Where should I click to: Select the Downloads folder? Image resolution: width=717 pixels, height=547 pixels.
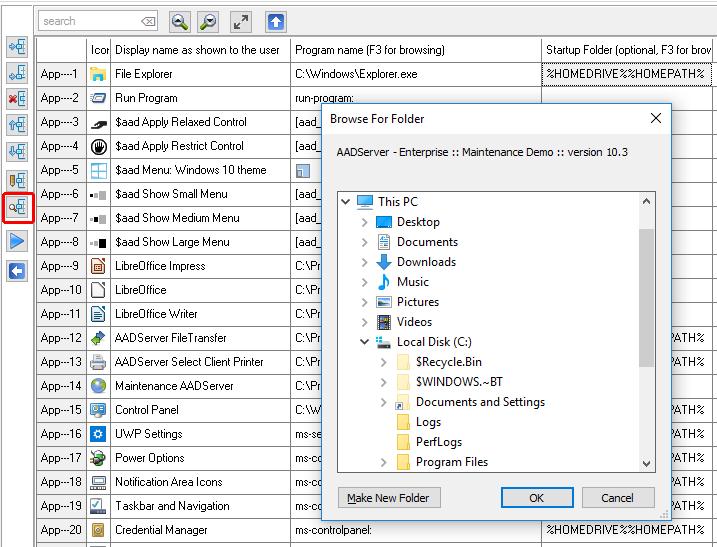tap(426, 262)
